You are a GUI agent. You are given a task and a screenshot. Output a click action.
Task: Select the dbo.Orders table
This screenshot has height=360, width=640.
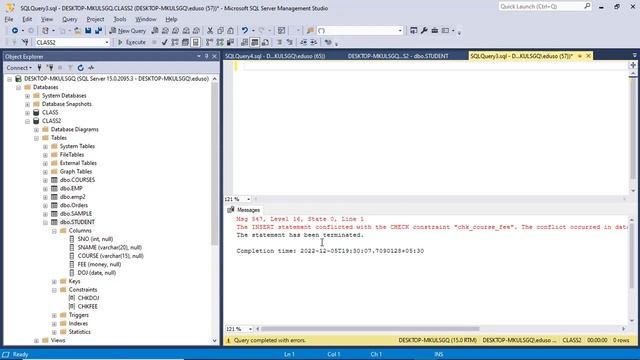point(73,205)
